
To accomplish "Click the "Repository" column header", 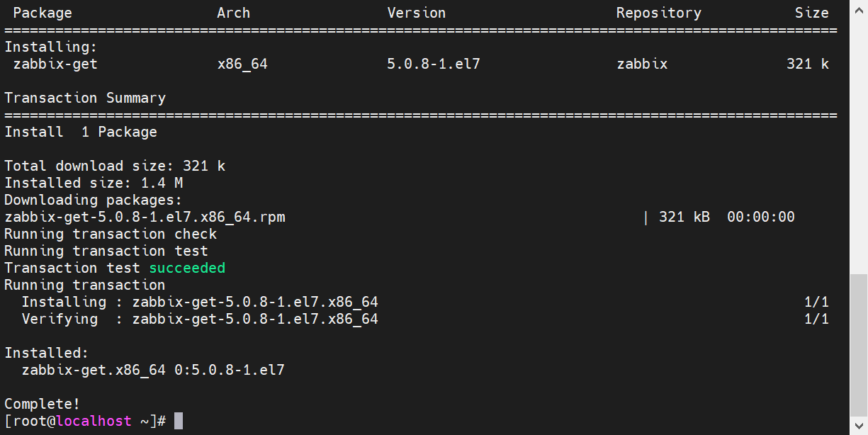I will coord(658,13).
